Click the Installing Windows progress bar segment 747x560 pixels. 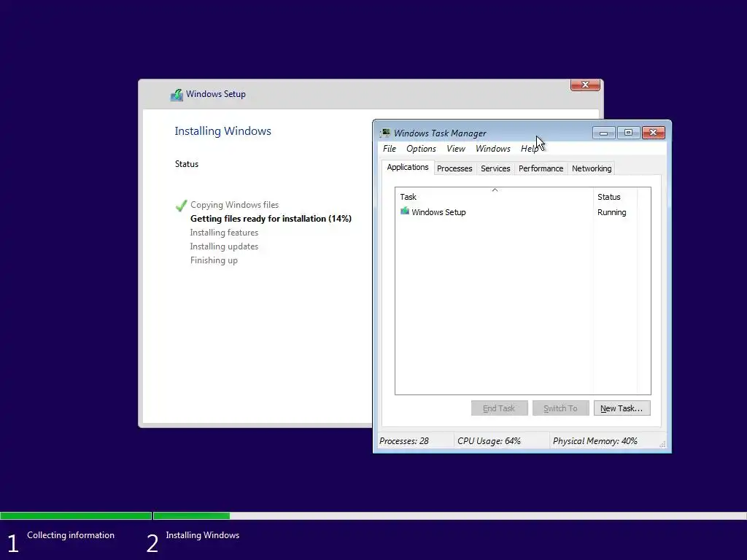449,516
